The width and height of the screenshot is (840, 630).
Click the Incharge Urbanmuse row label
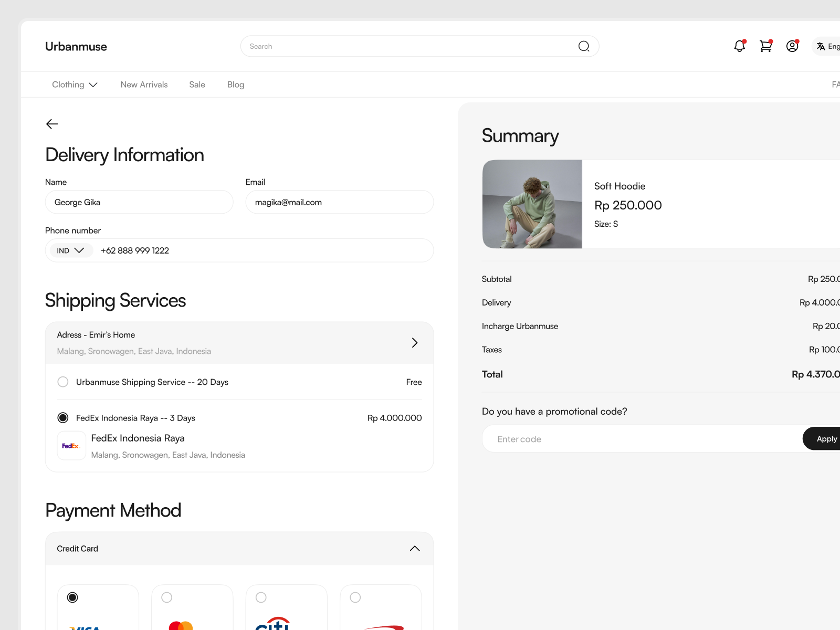point(520,326)
